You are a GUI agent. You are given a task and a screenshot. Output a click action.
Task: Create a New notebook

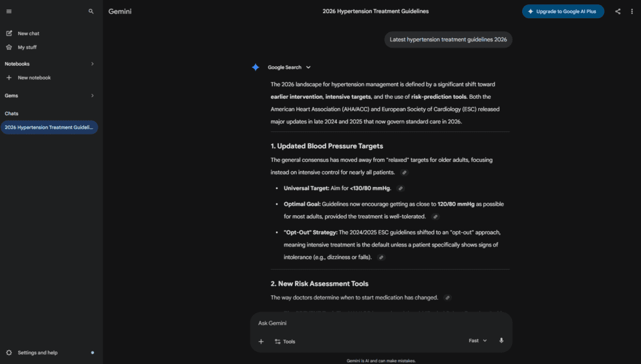click(x=34, y=78)
